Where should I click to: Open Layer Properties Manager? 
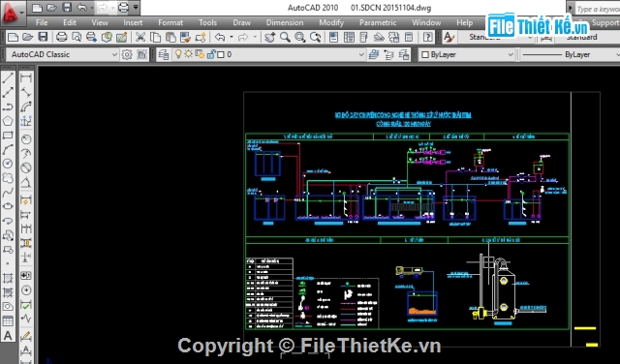164,54
